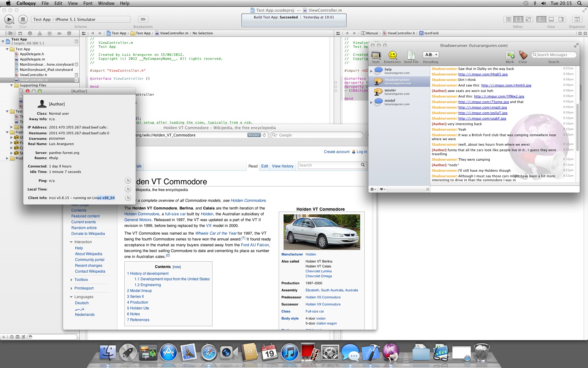Open the Symbol navigator in Xcode
This screenshot has width=588, height=368.
pyautogui.click(x=20, y=33)
